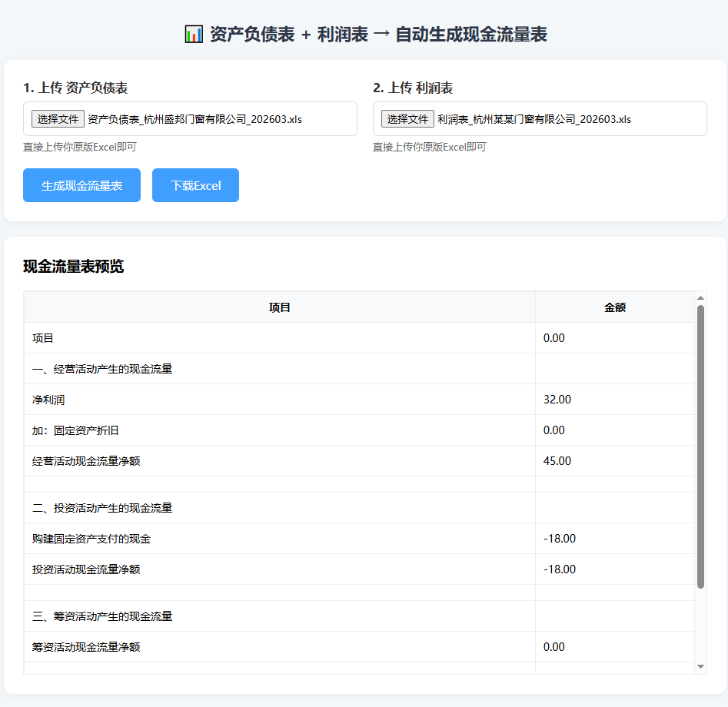Choose file for the balance sheet upload
Screen dimensions: 728x707
tap(58, 119)
